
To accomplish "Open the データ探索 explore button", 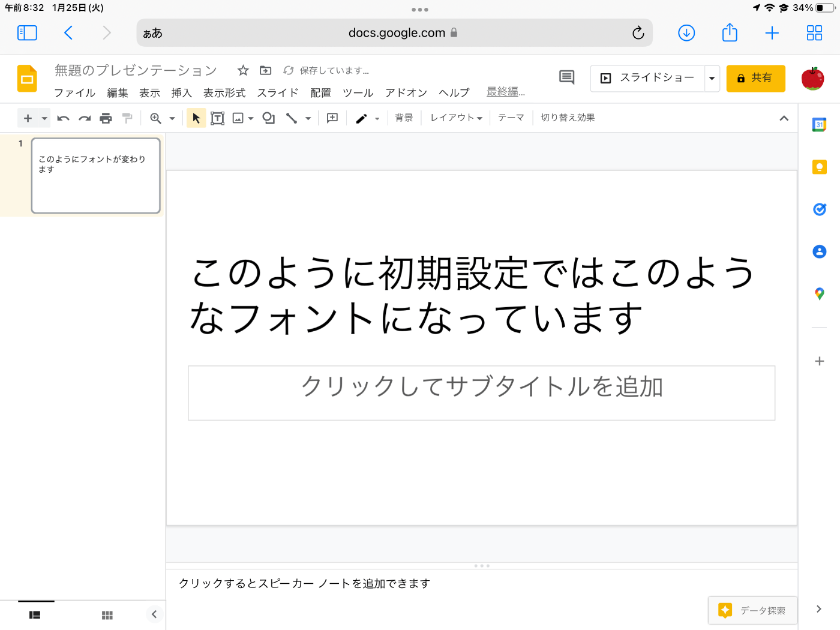I will tap(752, 611).
